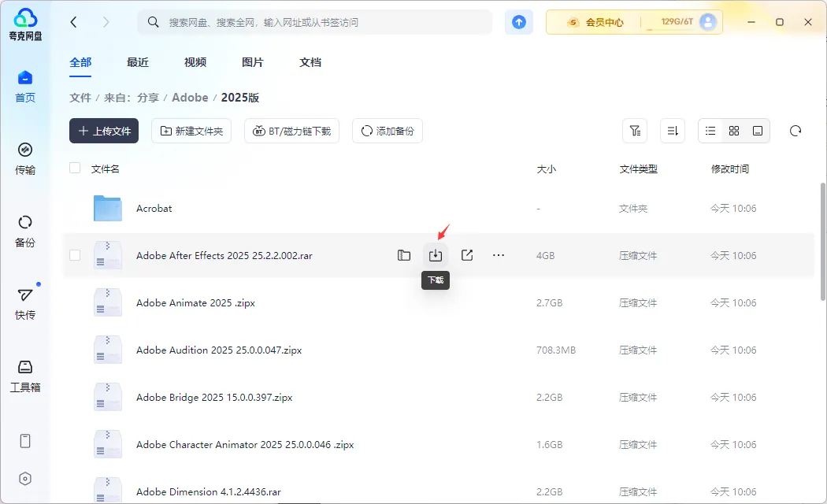The height and width of the screenshot is (504, 827).
Task: Navigate forward with the right arrow
Action: 106,21
